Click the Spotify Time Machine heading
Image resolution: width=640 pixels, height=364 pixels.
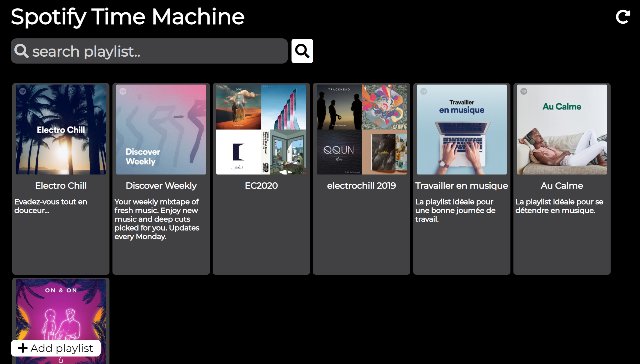128,17
